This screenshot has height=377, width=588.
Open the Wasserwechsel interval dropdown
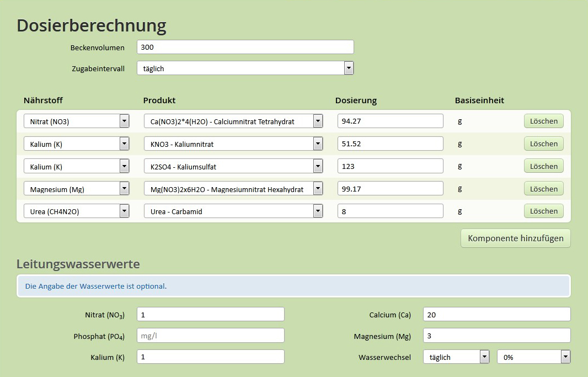tap(456, 357)
